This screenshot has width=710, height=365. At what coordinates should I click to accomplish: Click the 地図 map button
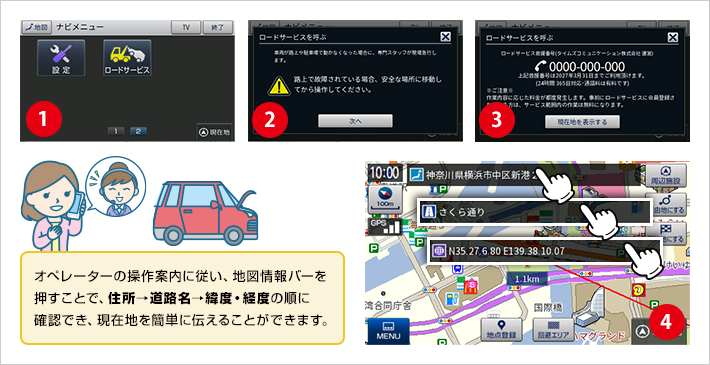pyautogui.click(x=37, y=27)
